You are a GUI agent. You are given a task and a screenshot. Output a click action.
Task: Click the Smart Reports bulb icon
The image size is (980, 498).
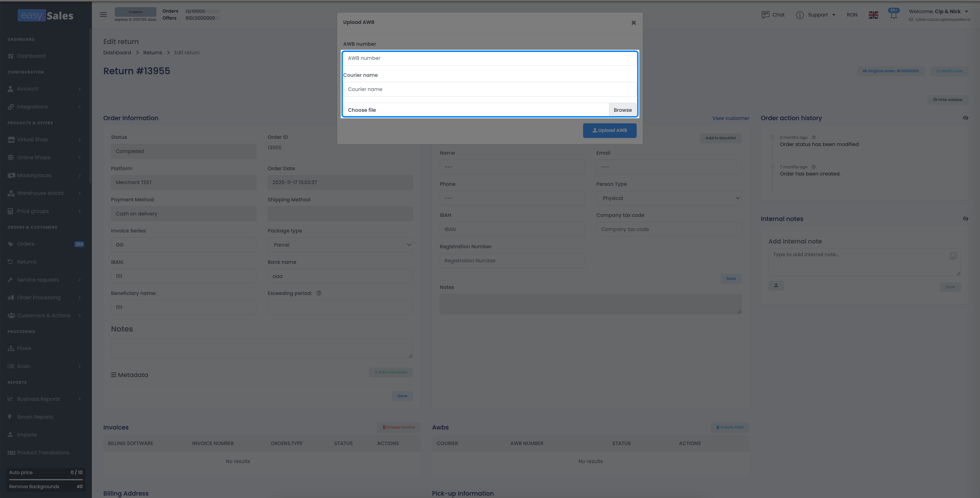(x=10, y=417)
